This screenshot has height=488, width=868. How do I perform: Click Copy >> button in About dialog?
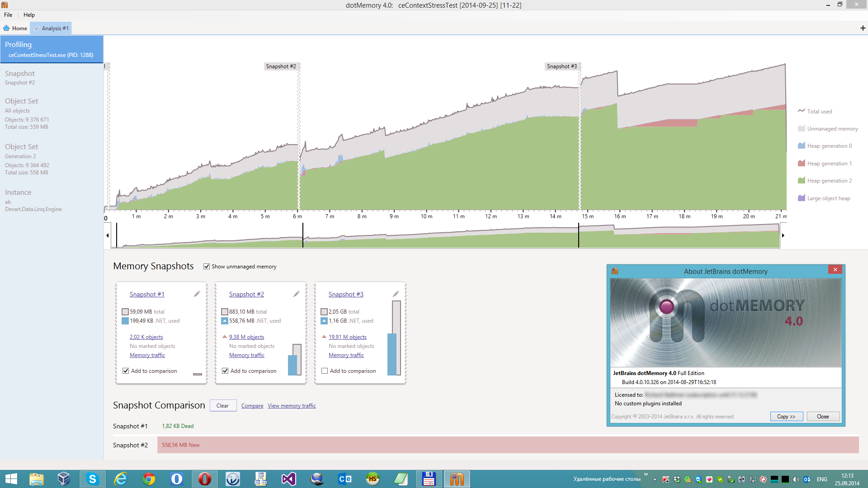pos(787,417)
